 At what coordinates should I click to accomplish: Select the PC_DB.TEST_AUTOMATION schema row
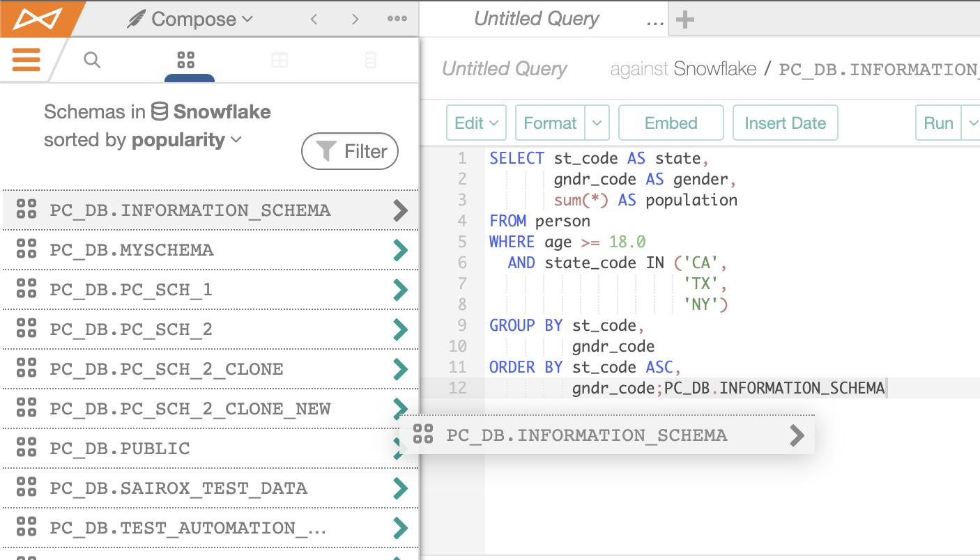pos(210,528)
